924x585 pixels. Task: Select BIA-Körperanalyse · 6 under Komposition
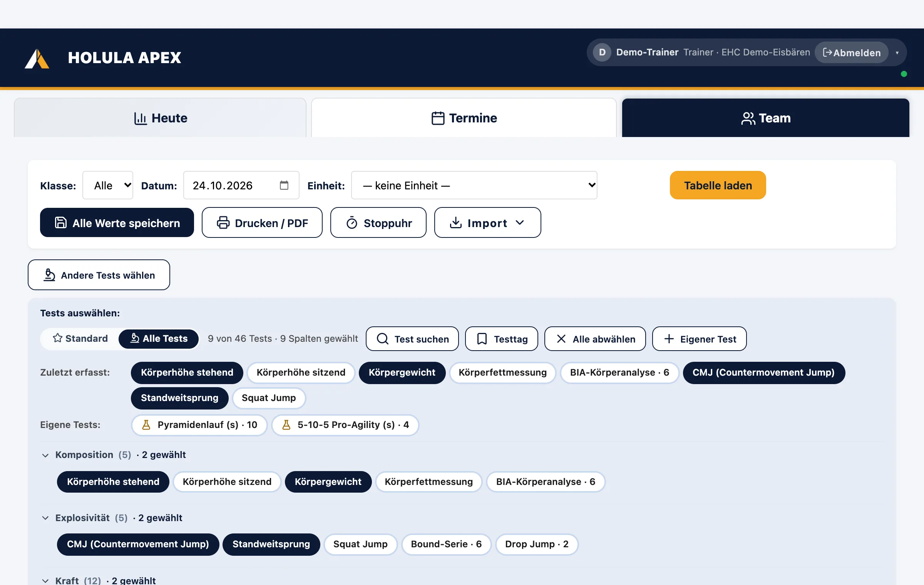(546, 482)
